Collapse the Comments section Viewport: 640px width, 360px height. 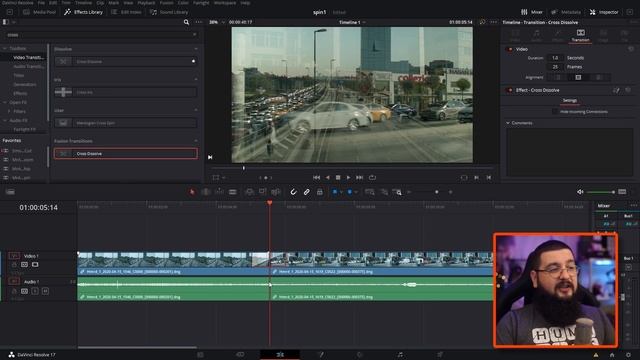[508, 123]
